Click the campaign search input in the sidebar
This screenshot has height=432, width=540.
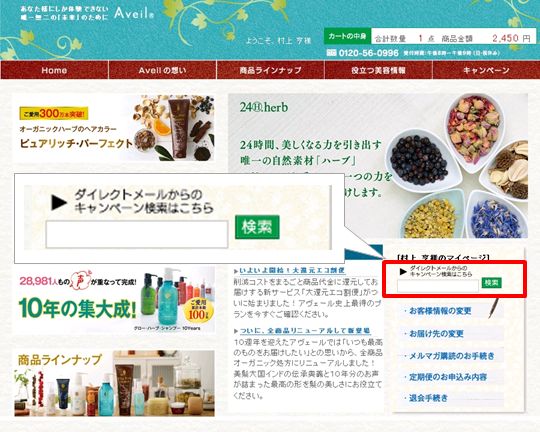click(x=438, y=286)
